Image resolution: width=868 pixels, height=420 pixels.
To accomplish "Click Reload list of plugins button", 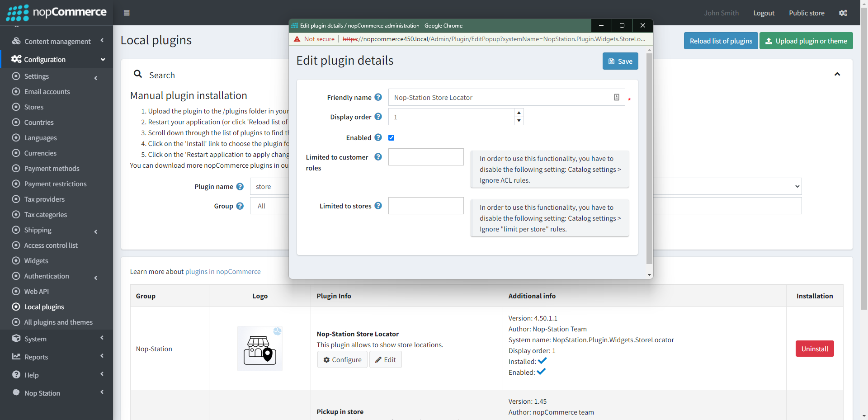I will [x=721, y=41].
